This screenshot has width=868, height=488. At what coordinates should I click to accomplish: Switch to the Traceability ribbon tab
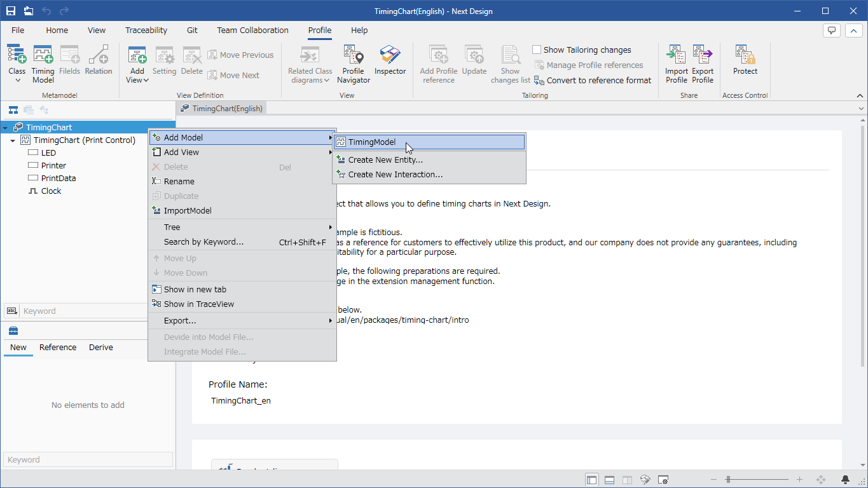(146, 30)
